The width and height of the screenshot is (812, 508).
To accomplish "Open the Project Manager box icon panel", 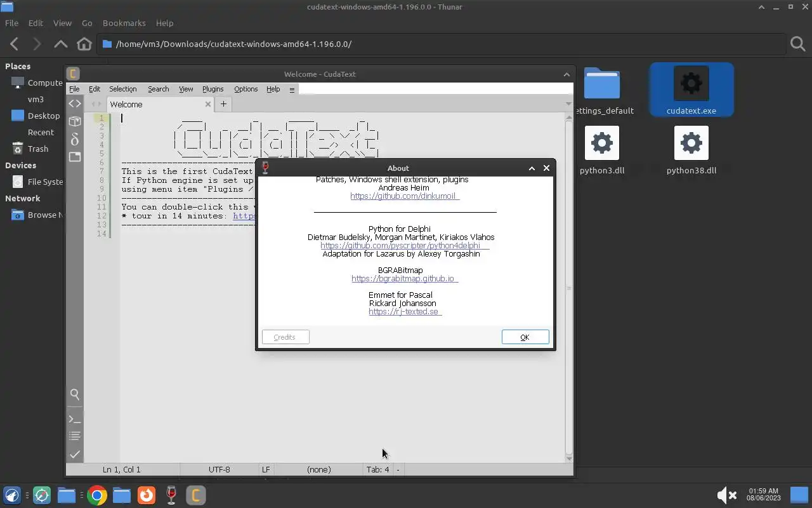I will point(75,121).
